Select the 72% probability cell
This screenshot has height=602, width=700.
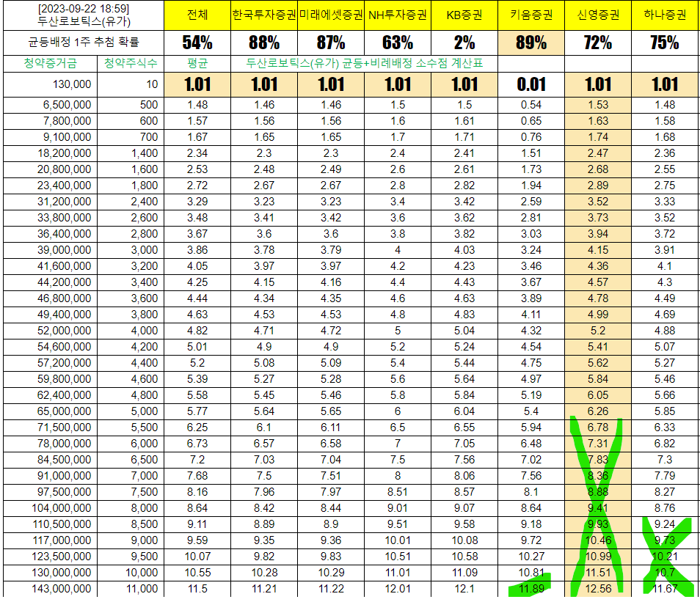598,43
